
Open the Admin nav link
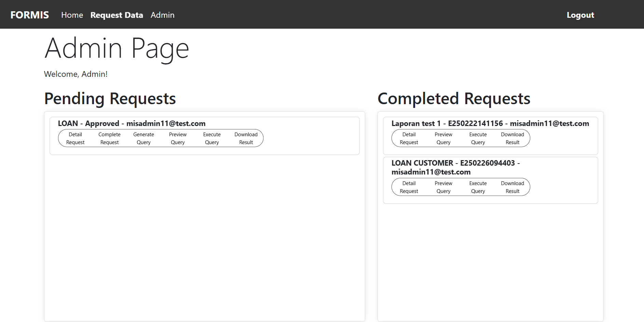coord(162,15)
